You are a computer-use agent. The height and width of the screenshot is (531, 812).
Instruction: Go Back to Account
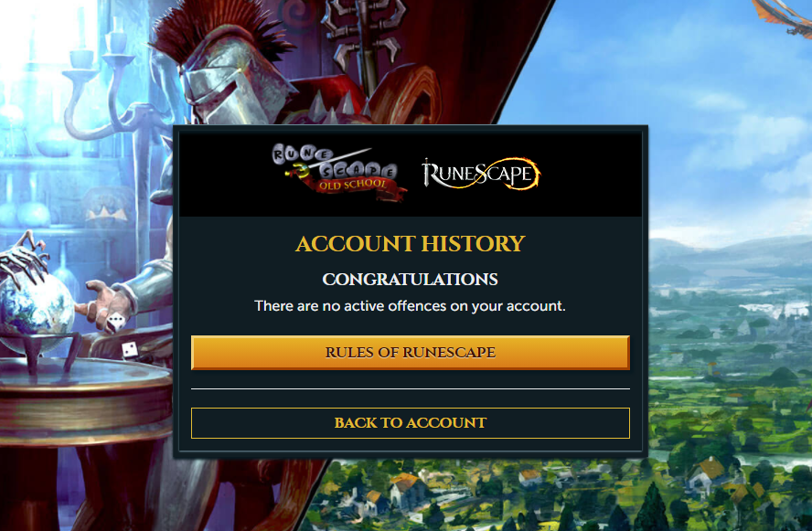tap(411, 423)
